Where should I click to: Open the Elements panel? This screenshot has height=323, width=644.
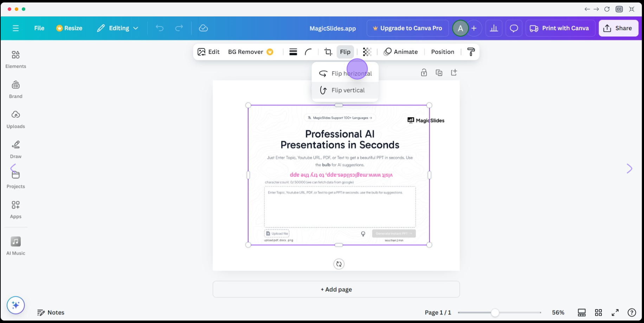pyautogui.click(x=16, y=59)
